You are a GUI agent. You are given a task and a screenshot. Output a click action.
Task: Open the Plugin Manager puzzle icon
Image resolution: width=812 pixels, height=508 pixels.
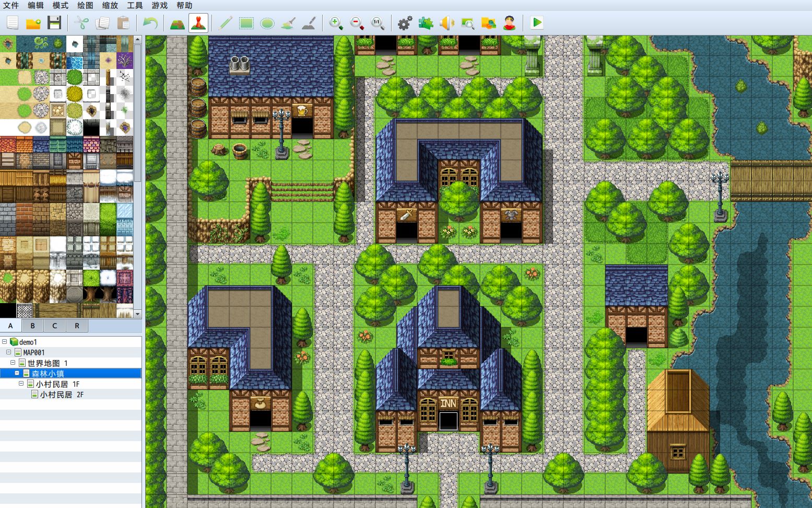click(x=426, y=23)
